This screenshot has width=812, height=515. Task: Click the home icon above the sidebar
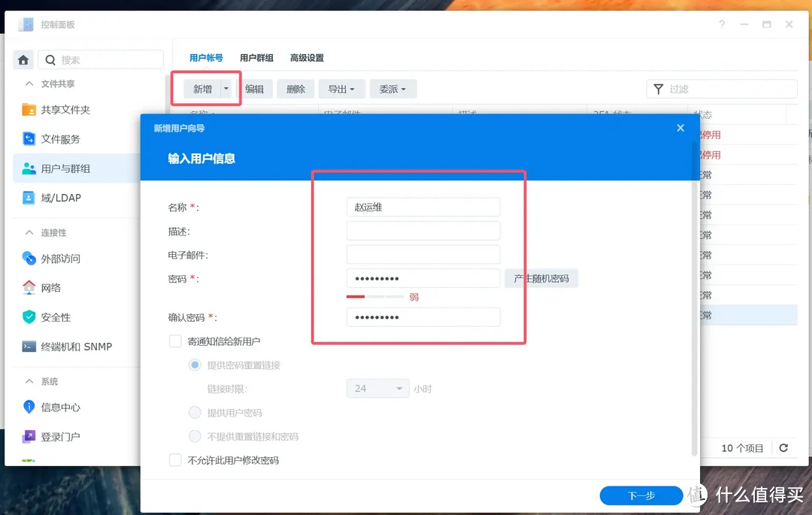[x=22, y=59]
